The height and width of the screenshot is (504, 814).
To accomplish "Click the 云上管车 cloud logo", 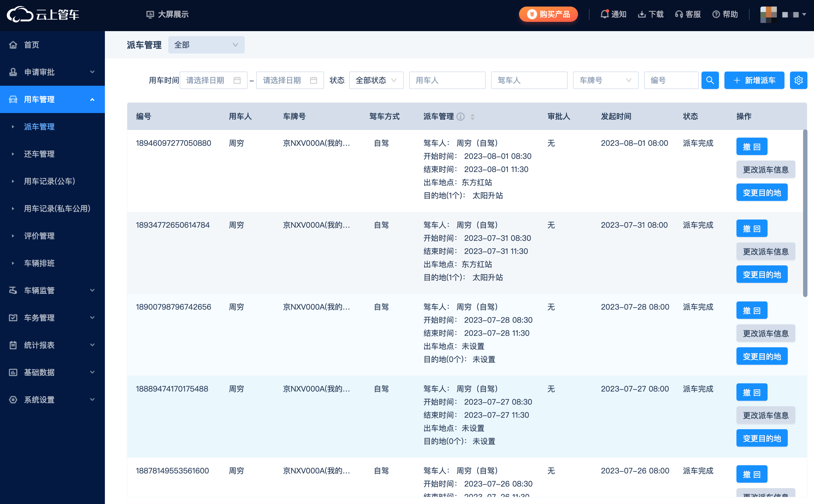I will 43,14.
